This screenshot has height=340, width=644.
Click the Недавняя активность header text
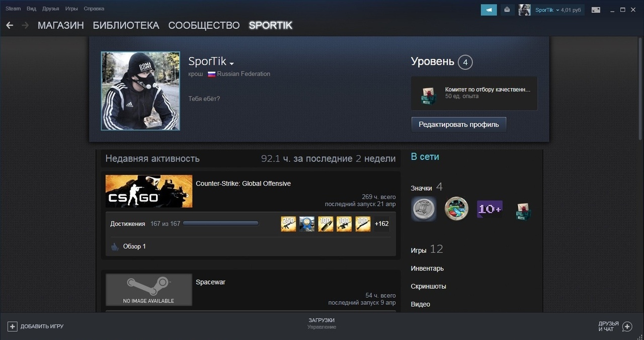152,158
